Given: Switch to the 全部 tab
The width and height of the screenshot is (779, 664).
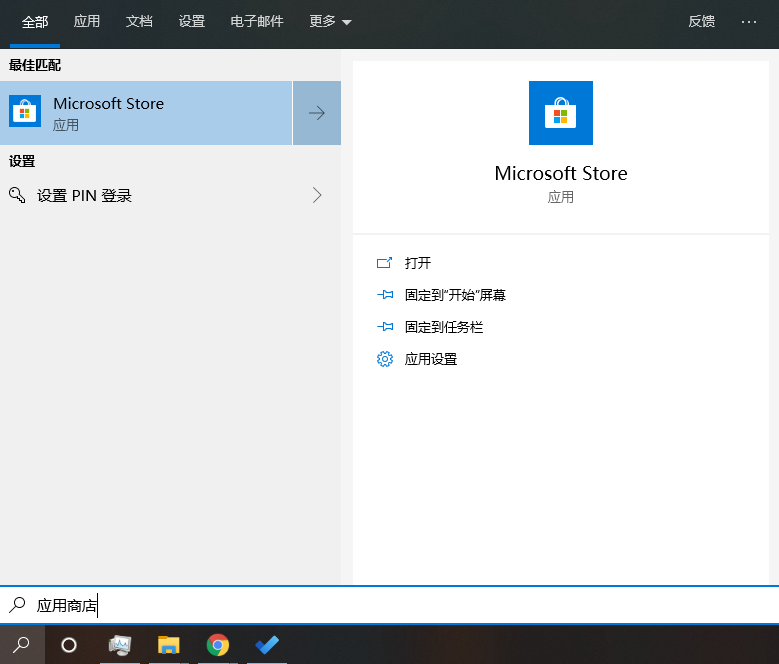Looking at the screenshot, I should pos(35,22).
